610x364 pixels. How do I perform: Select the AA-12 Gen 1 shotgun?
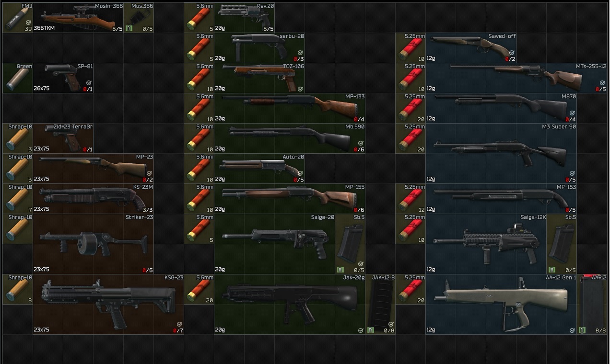point(501,304)
